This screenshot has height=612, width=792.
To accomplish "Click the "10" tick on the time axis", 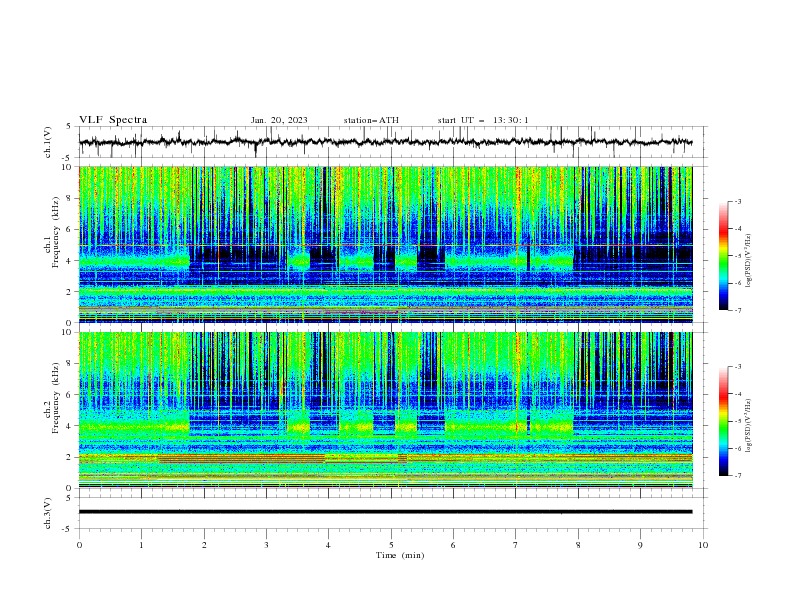I will click(x=703, y=545).
